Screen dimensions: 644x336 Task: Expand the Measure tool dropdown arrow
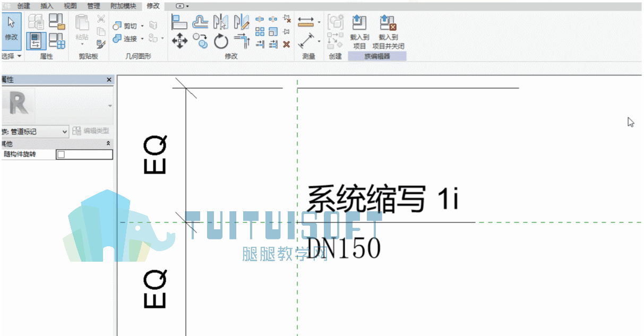319,22
